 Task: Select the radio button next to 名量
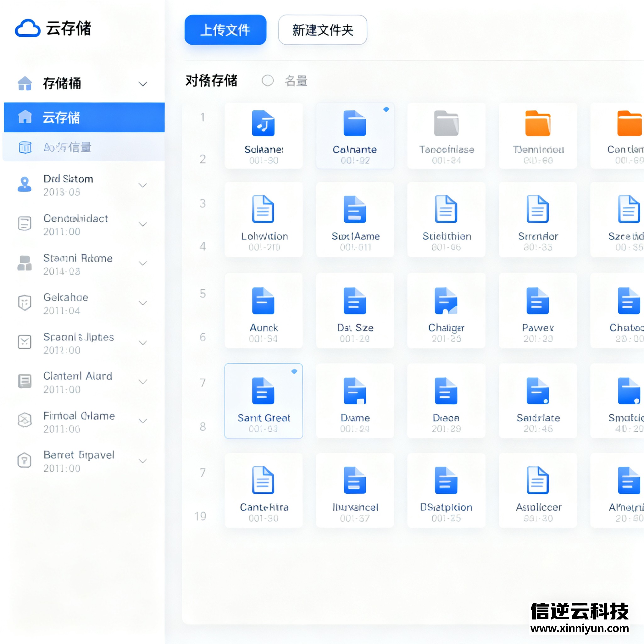(x=268, y=81)
